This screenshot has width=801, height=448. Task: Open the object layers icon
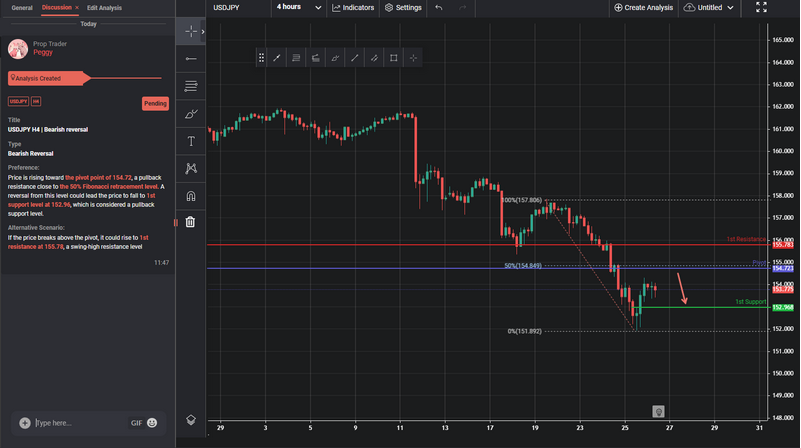pyautogui.click(x=191, y=420)
